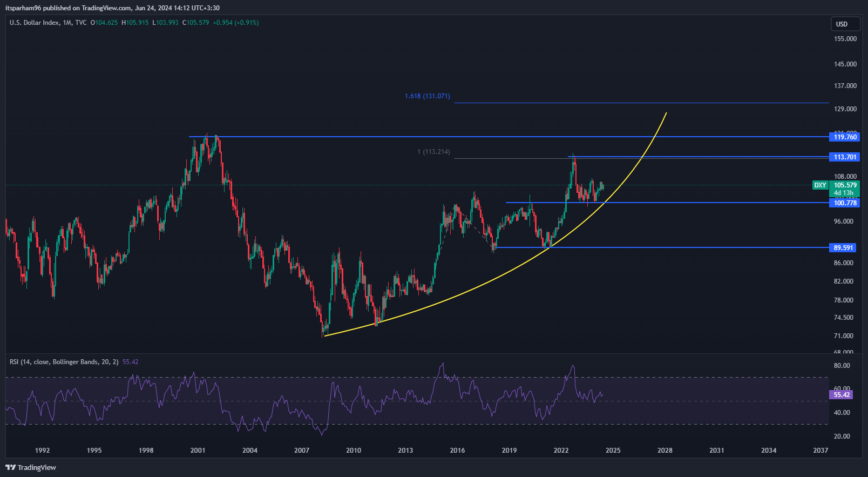This screenshot has width=868, height=477.
Task: Select the 1 (113.214) Fibonacci label
Action: (x=433, y=152)
